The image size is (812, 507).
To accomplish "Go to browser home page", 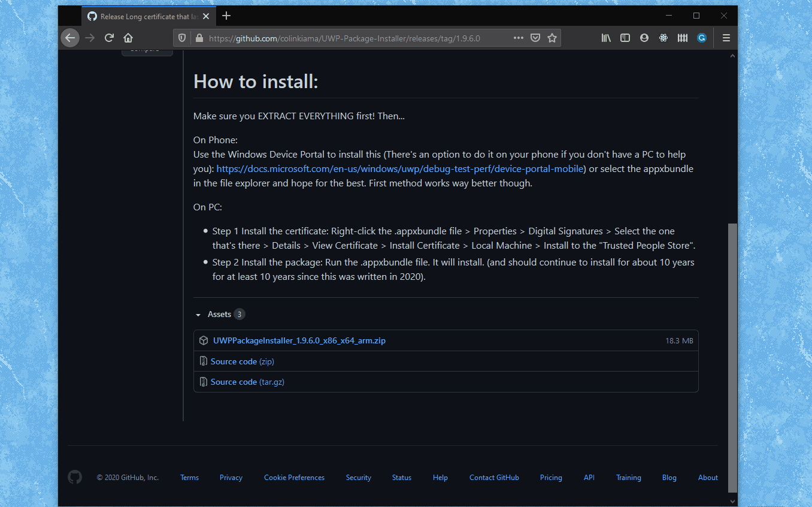I will [128, 38].
